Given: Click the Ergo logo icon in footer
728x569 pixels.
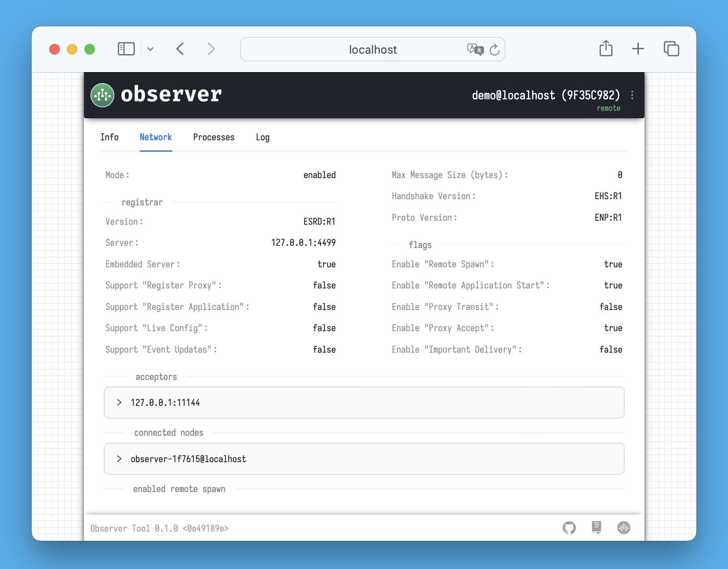Looking at the screenshot, I should click(x=623, y=528).
